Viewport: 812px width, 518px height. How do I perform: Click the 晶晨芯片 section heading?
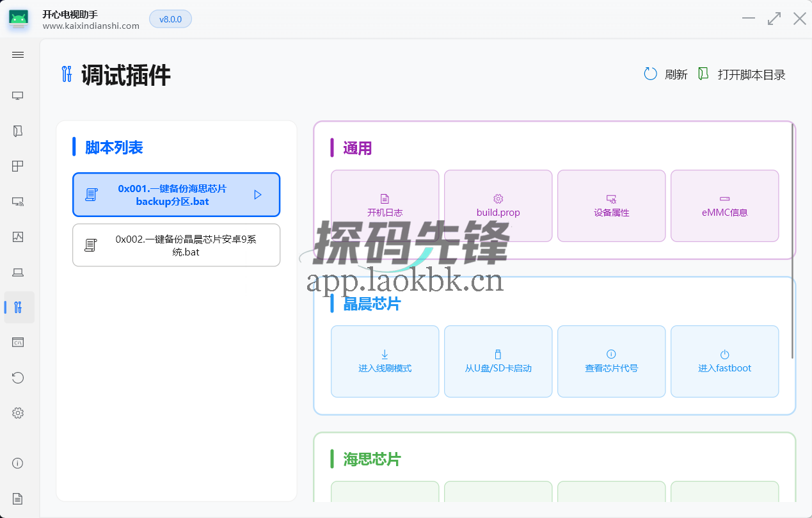372,304
